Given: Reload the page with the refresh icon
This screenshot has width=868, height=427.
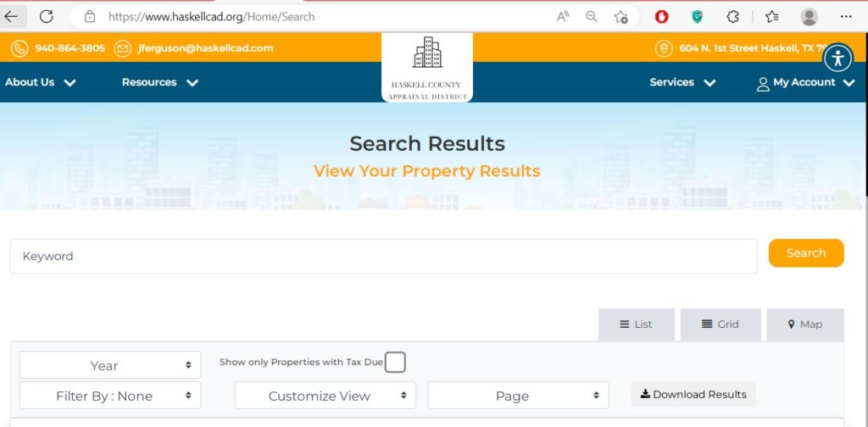Looking at the screenshot, I should click(47, 17).
